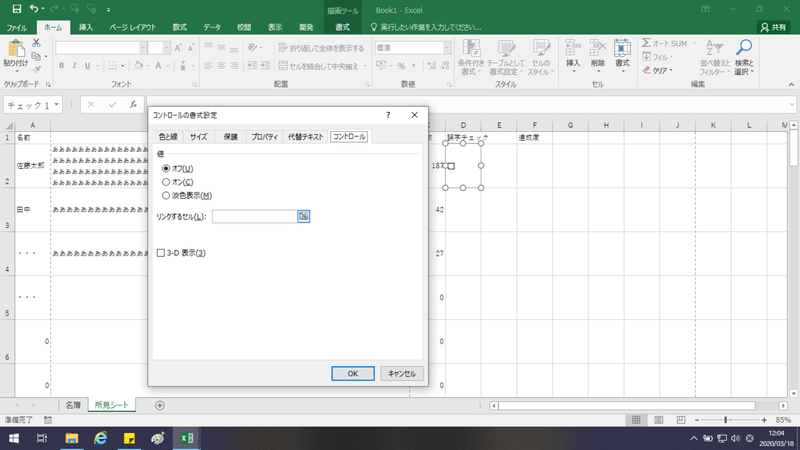800x450 pixels.
Task: Click the リンクするセル input field
Action: tap(255, 216)
